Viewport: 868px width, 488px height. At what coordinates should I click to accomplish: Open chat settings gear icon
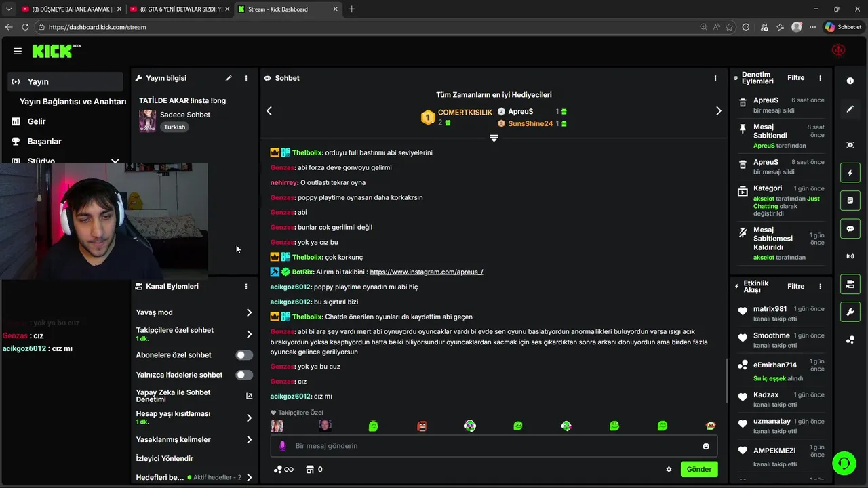pyautogui.click(x=669, y=469)
